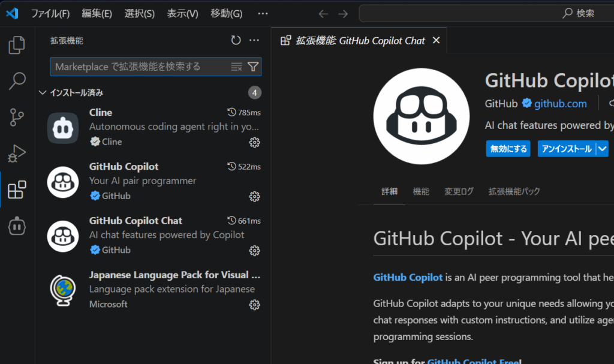Open Source Control view in activity bar
This screenshot has height=364, width=614.
[17, 117]
